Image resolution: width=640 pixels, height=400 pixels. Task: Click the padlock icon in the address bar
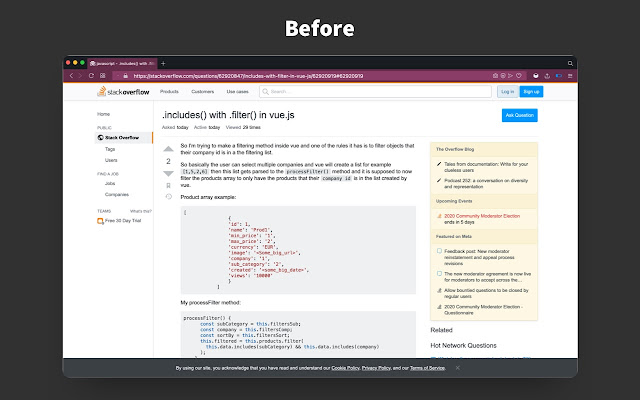point(126,76)
